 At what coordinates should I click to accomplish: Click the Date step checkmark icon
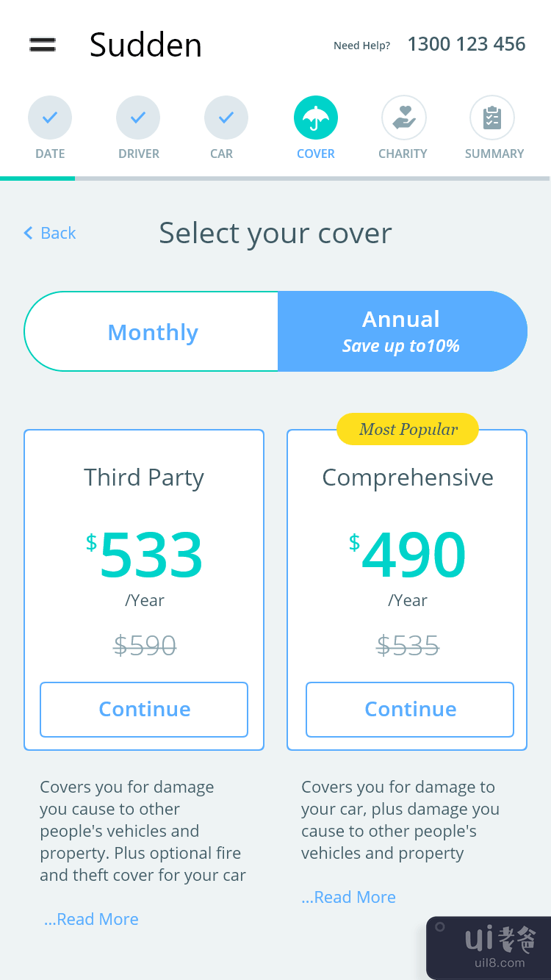[x=50, y=118]
